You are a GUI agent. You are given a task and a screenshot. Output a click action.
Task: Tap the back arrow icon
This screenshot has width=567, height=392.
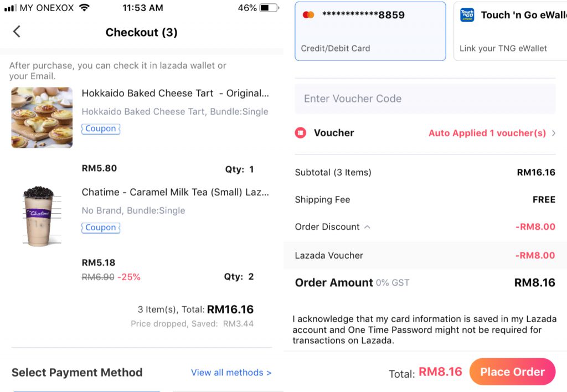click(17, 32)
